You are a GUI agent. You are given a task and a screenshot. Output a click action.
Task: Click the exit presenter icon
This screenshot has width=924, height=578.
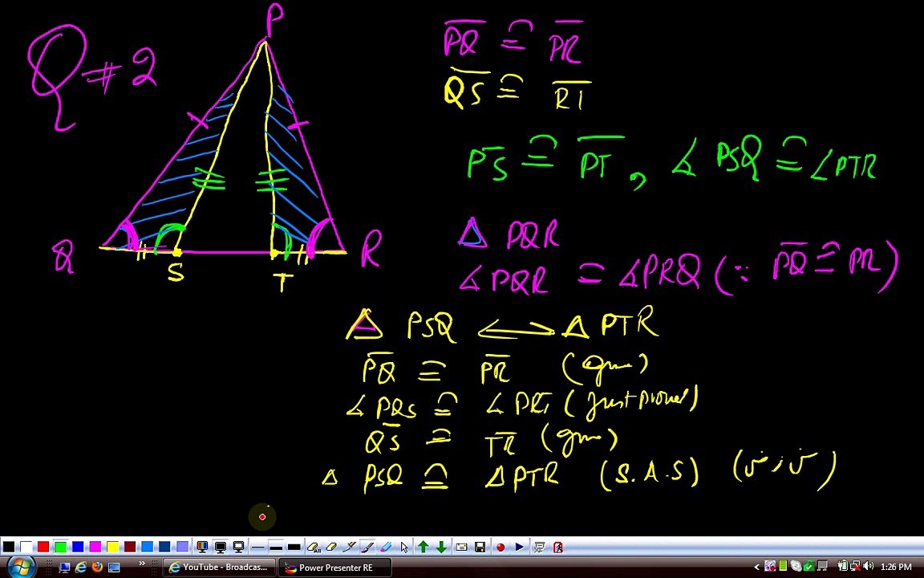pos(558,547)
